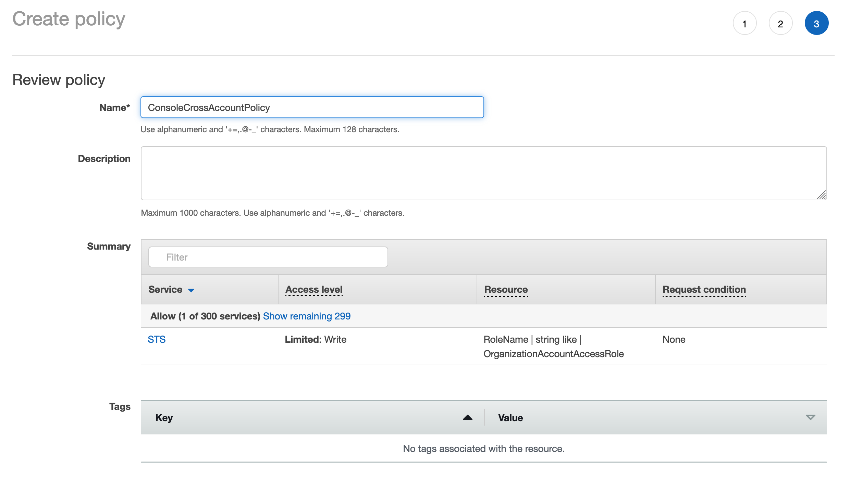Open the STS service link

(157, 339)
